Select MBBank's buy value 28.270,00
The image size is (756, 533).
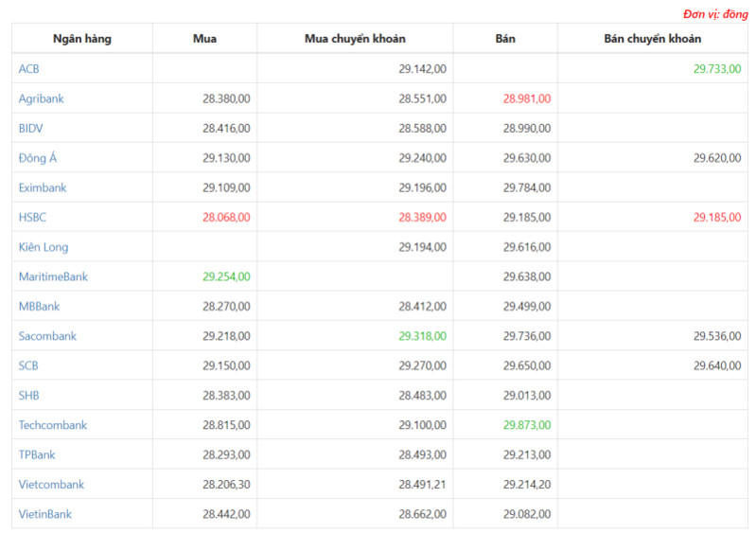pos(226,307)
